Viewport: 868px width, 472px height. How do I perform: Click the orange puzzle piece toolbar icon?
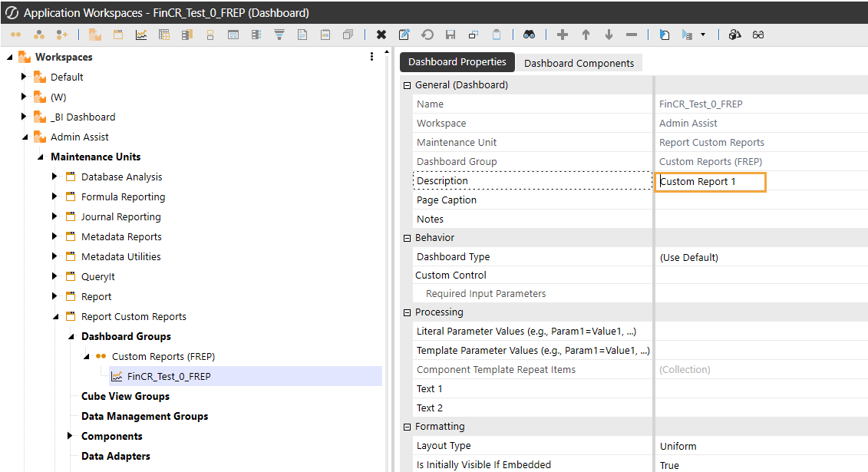95,35
